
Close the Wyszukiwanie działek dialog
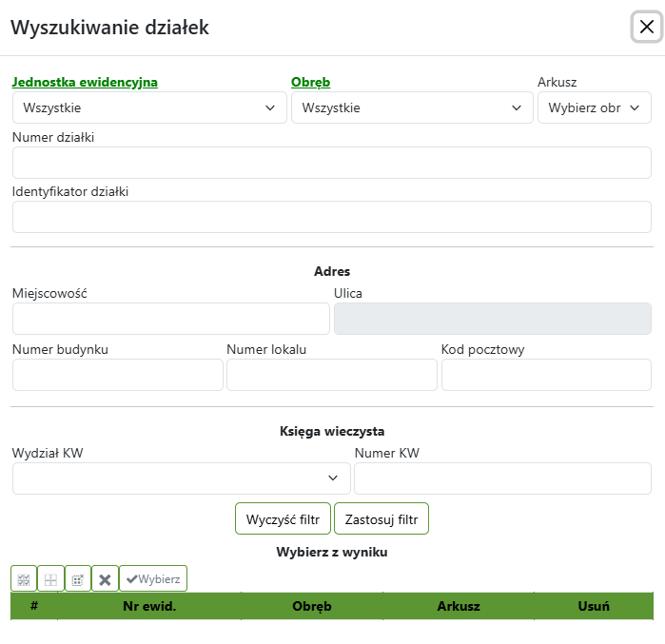(x=646, y=28)
